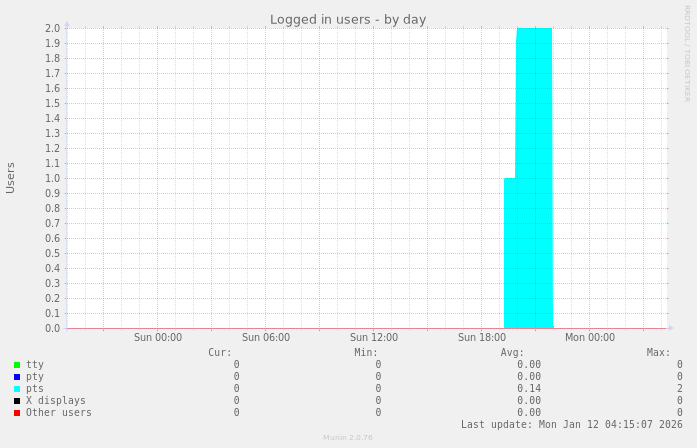Click the 'Last update' timestamp line

coord(572,424)
